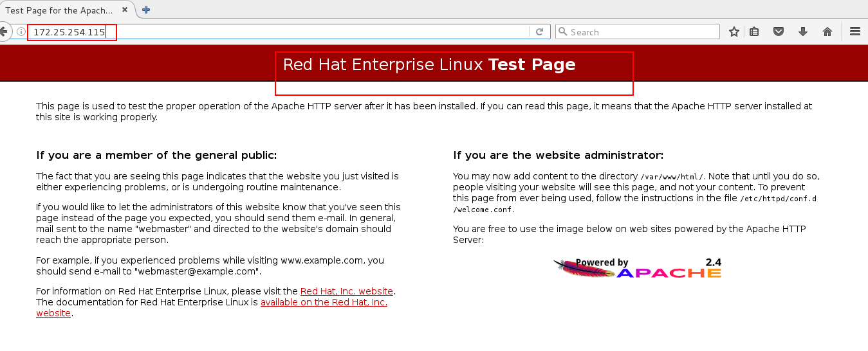Select the Test Page for the Apache tab

point(67,10)
